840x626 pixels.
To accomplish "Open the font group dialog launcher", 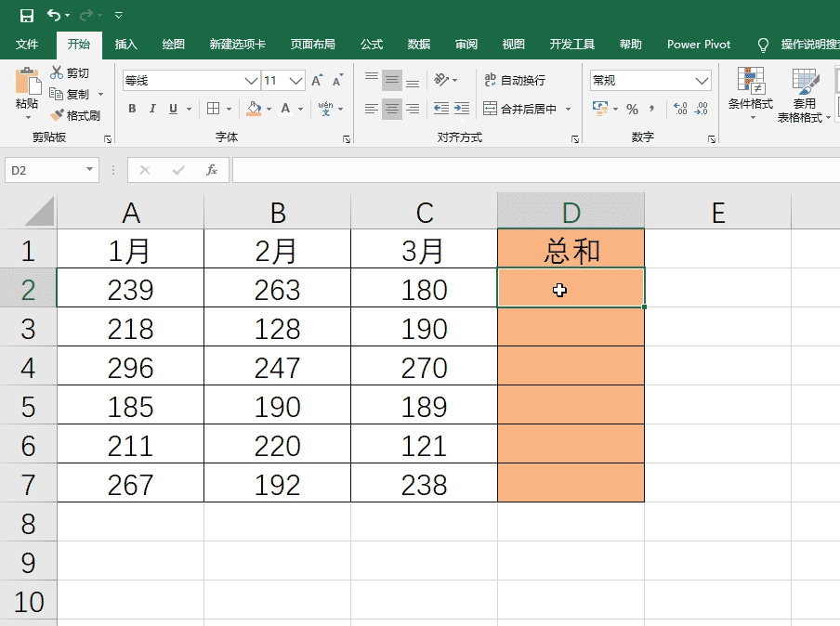I will [347, 139].
